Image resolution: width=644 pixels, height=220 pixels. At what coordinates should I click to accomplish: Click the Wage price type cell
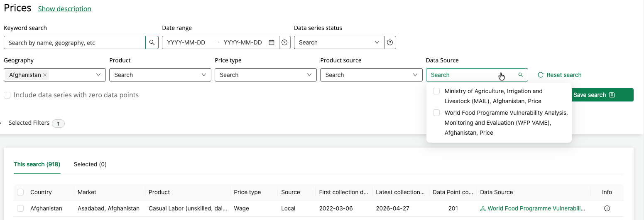coord(242,208)
